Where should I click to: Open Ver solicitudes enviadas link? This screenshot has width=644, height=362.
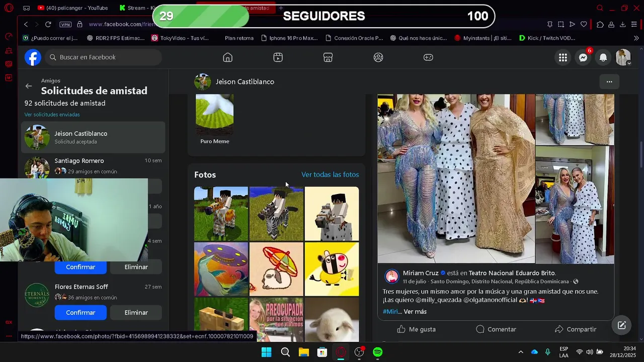tap(52, 115)
